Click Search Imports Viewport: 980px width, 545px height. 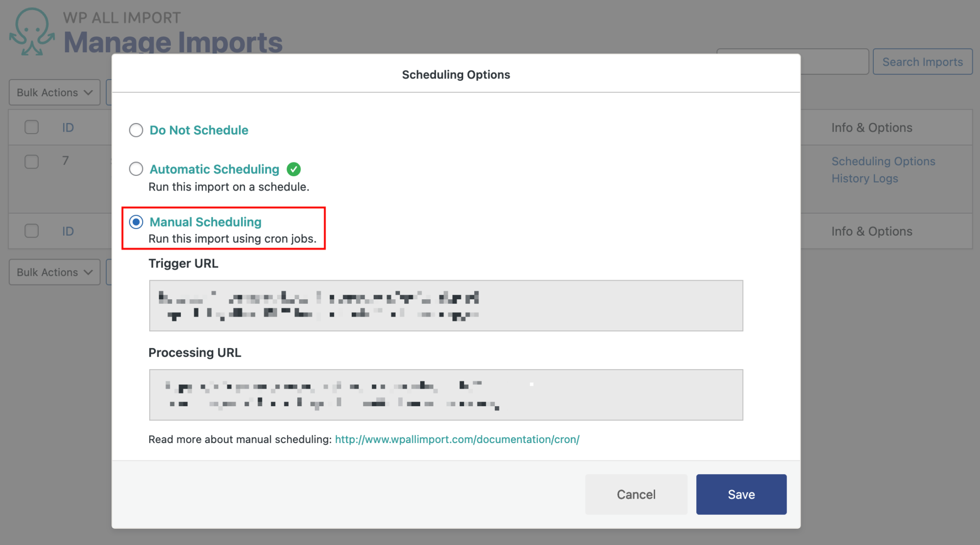click(x=923, y=61)
